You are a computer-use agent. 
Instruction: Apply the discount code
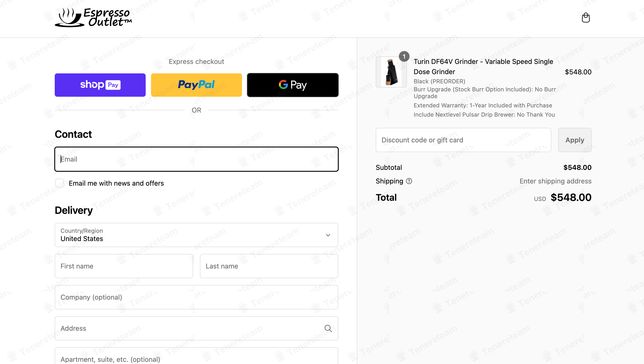click(575, 140)
